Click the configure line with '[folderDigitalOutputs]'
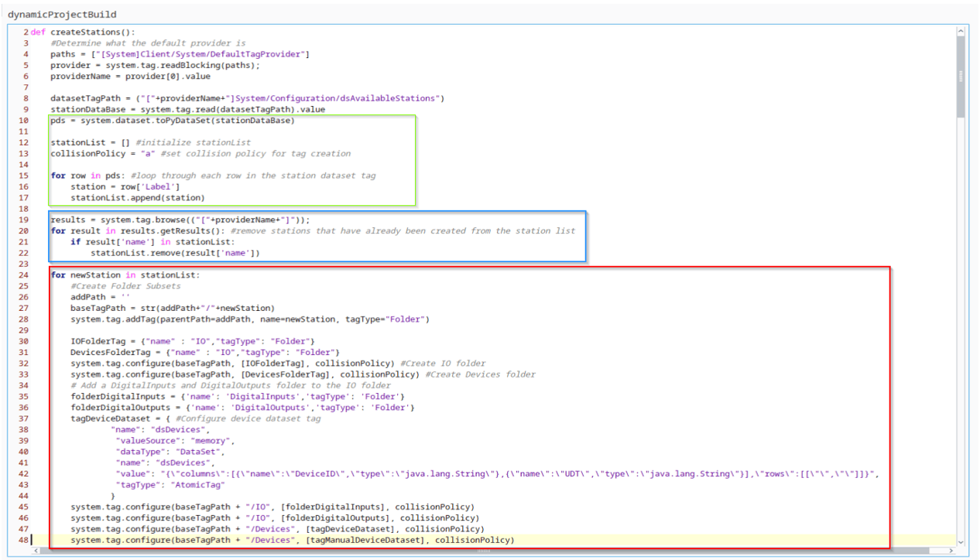The height and width of the screenshot is (560, 980). click(x=275, y=518)
